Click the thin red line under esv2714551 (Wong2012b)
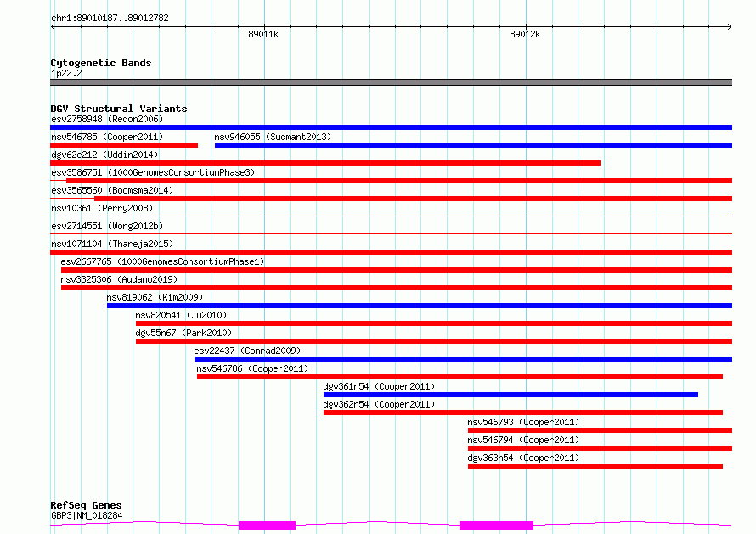Screen dimensions: 756x534 (x=391, y=233)
